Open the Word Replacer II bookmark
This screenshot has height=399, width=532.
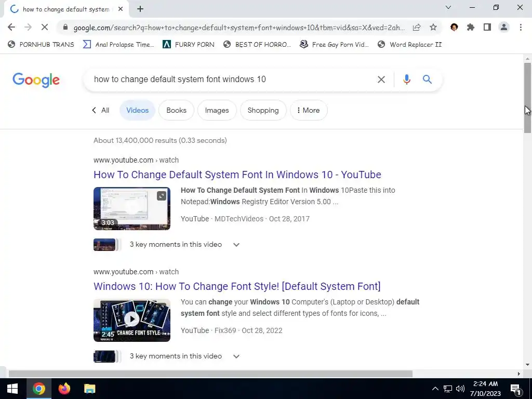pyautogui.click(x=409, y=45)
